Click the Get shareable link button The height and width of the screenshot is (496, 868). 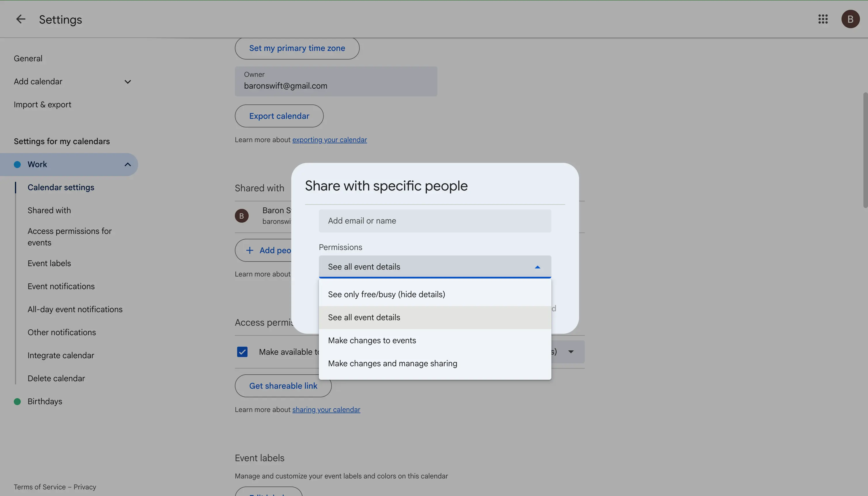(x=283, y=386)
